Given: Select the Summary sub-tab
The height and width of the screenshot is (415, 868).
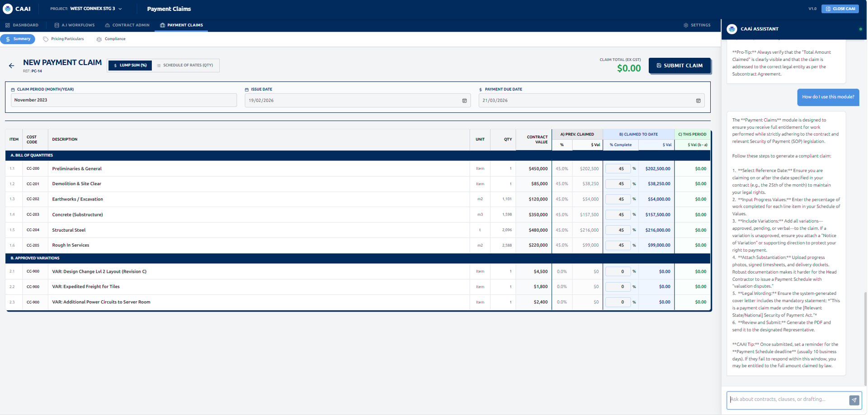Looking at the screenshot, I should tap(18, 39).
